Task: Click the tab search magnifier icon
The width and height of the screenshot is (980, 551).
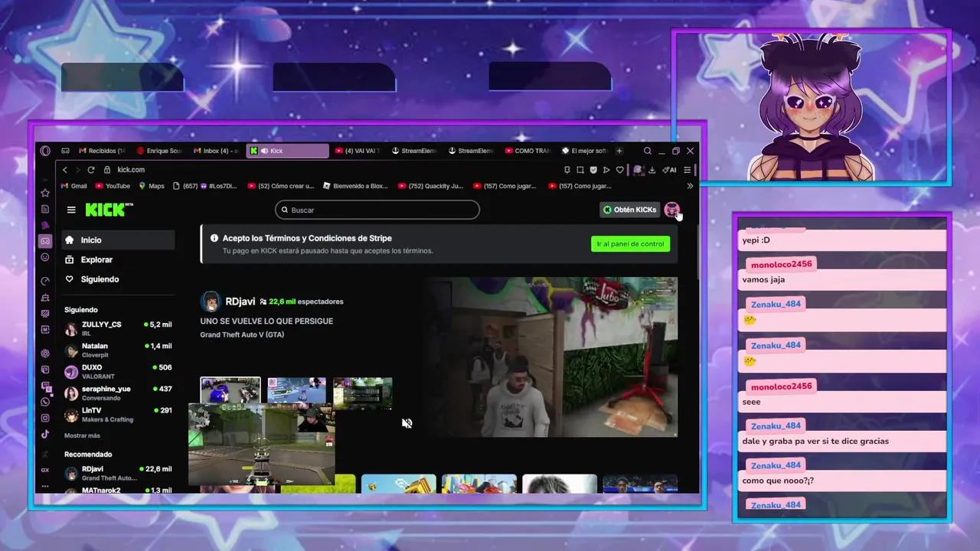Action: 648,151
